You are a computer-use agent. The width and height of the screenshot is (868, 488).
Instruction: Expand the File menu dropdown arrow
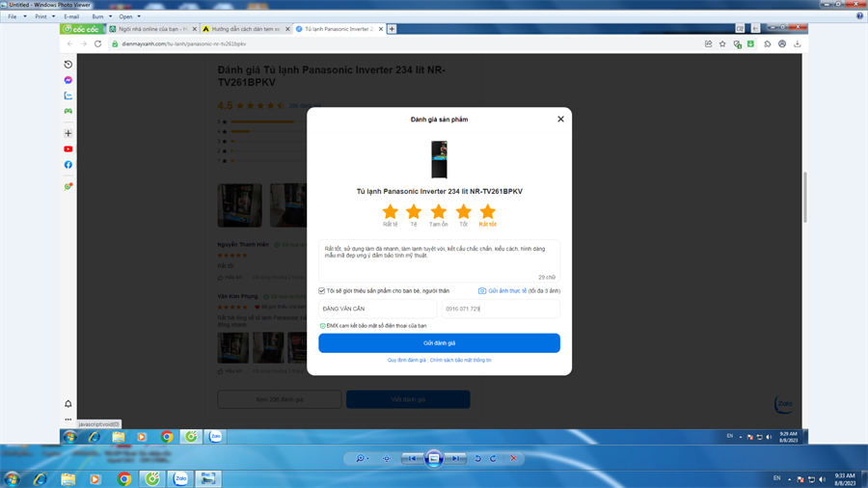pyautogui.click(x=25, y=16)
